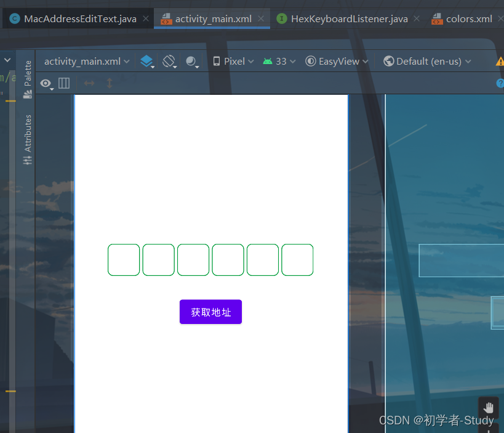Click the column grid view icon
Image resolution: width=504 pixels, height=433 pixels.
pyautogui.click(x=64, y=83)
